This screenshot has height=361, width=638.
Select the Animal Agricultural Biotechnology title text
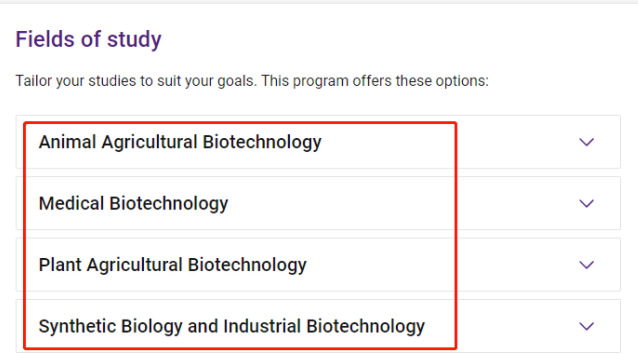tap(180, 142)
